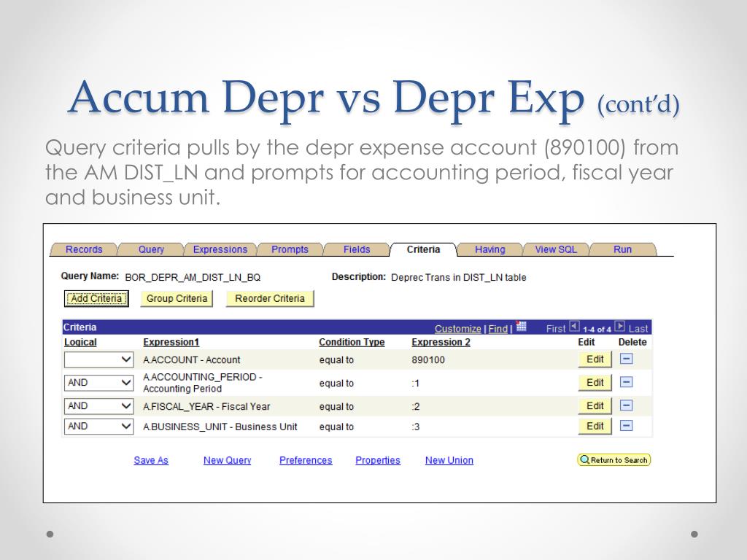Click the Find link

[498, 329]
